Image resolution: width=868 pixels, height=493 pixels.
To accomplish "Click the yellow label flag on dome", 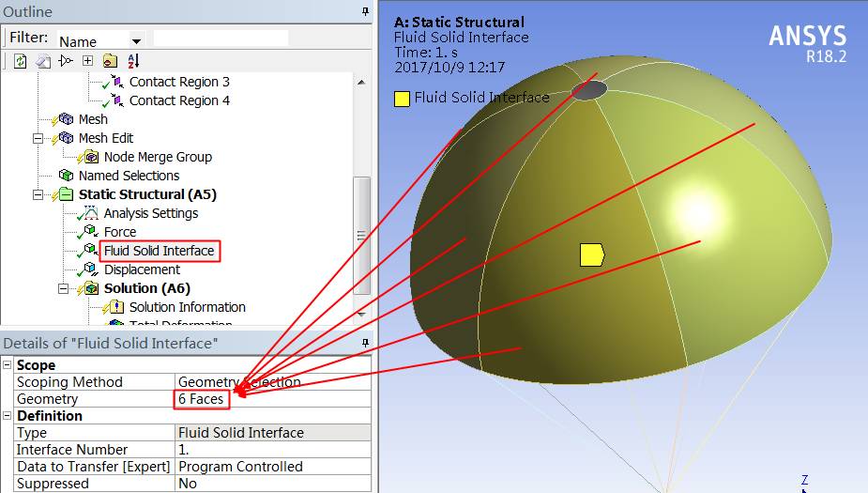I will 592,254.
